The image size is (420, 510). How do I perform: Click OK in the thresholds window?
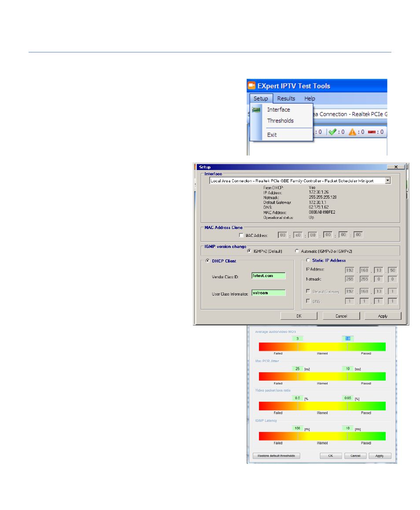click(331, 456)
